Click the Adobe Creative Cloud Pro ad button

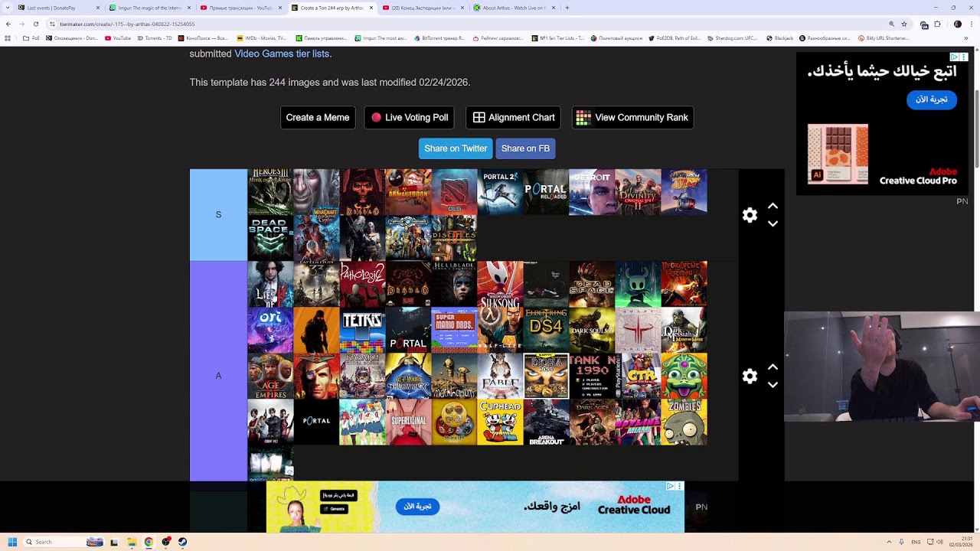click(x=932, y=99)
